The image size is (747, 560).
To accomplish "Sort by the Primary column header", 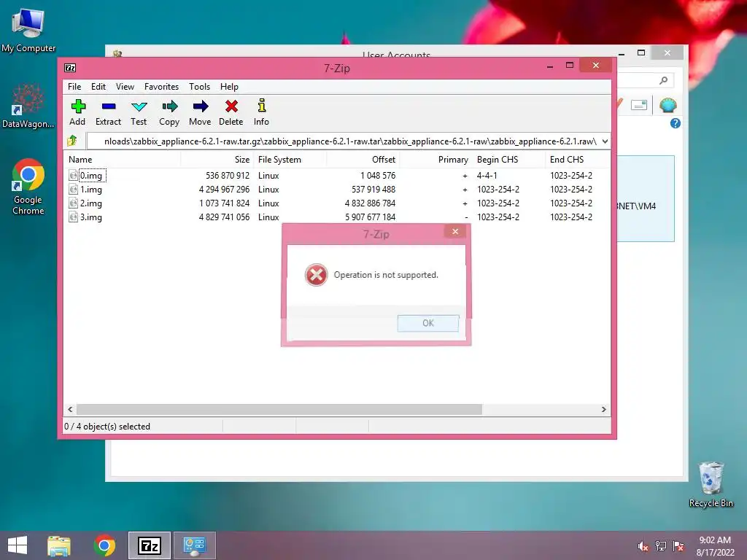I will pos(436,160).
